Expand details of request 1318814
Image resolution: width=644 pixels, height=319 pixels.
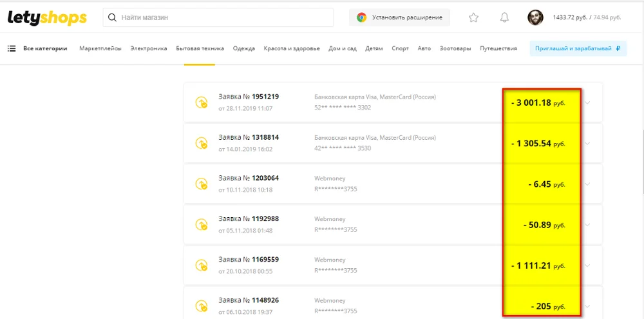point(587,143)
